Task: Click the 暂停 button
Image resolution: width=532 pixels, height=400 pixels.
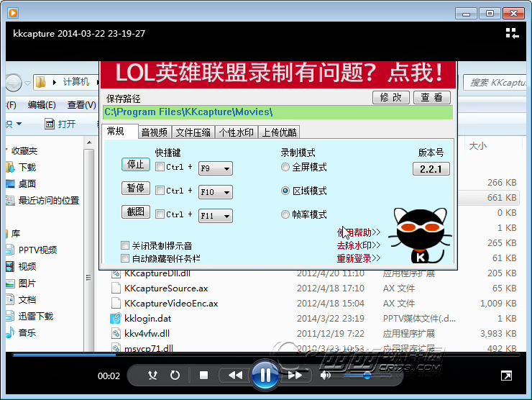Action: tap(136, 188)
